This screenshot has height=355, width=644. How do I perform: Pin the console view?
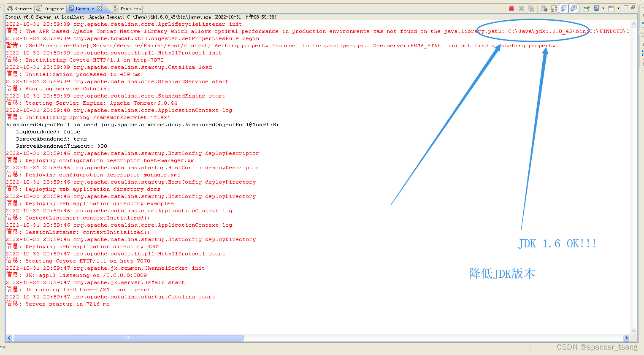click(586, 8)
